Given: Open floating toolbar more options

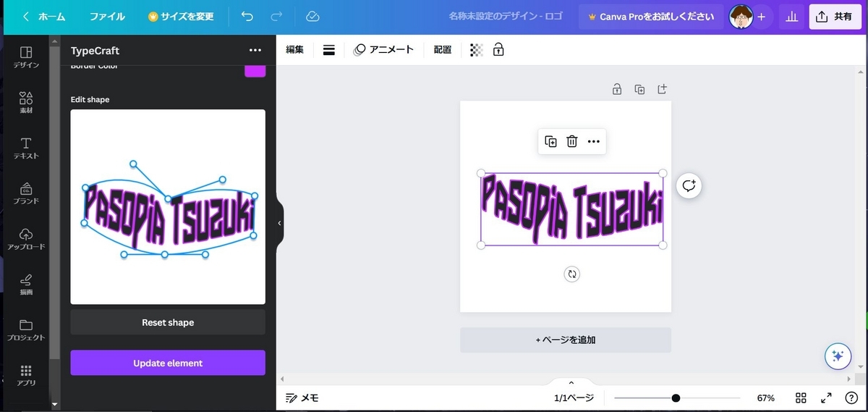Looking at the screenshot, I should tap(594, 141).
